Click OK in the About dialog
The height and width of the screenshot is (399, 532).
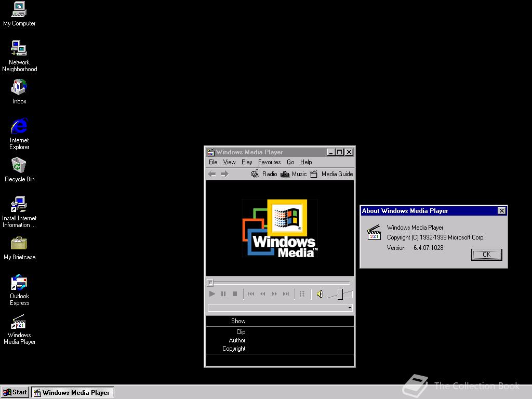click(x=486, y=255)
